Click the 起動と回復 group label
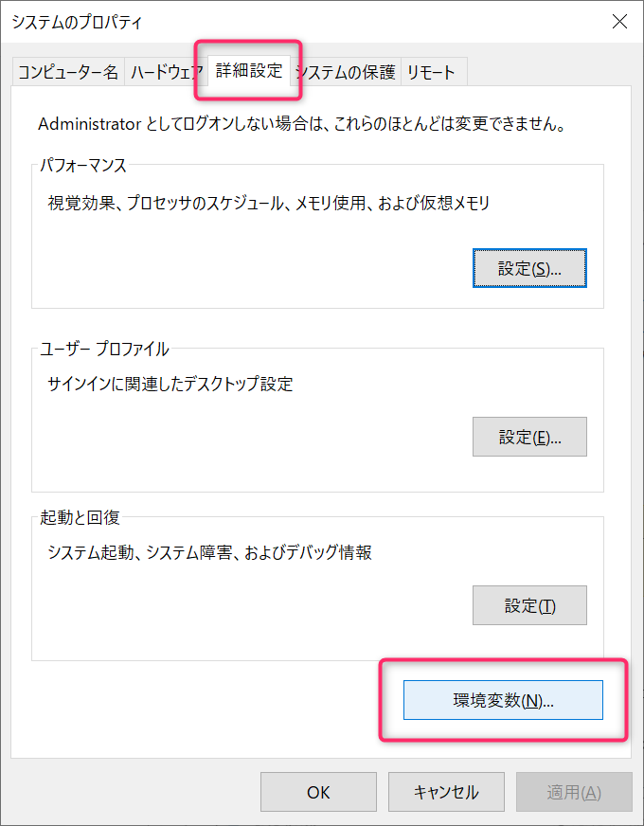 pos(80,517)
